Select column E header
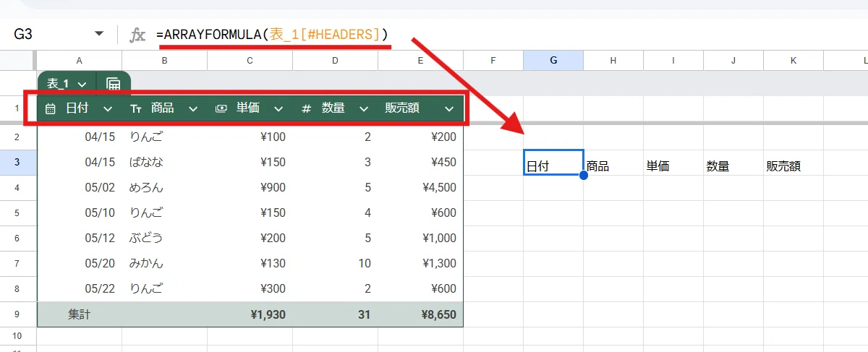 [421, 61]
